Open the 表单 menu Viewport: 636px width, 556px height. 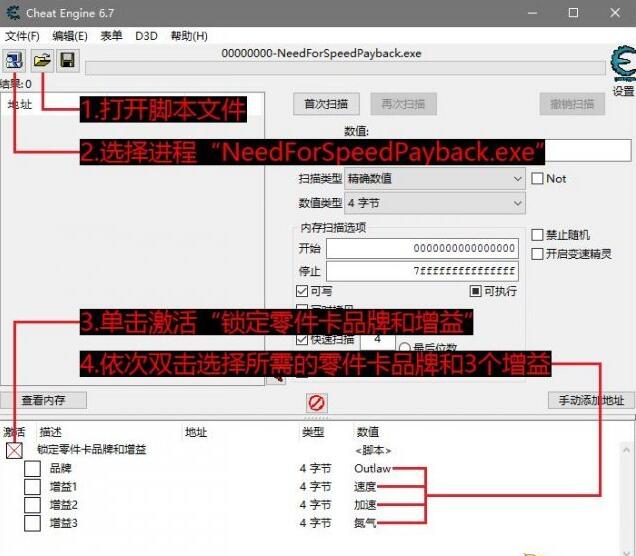click(x=111, y=36)
